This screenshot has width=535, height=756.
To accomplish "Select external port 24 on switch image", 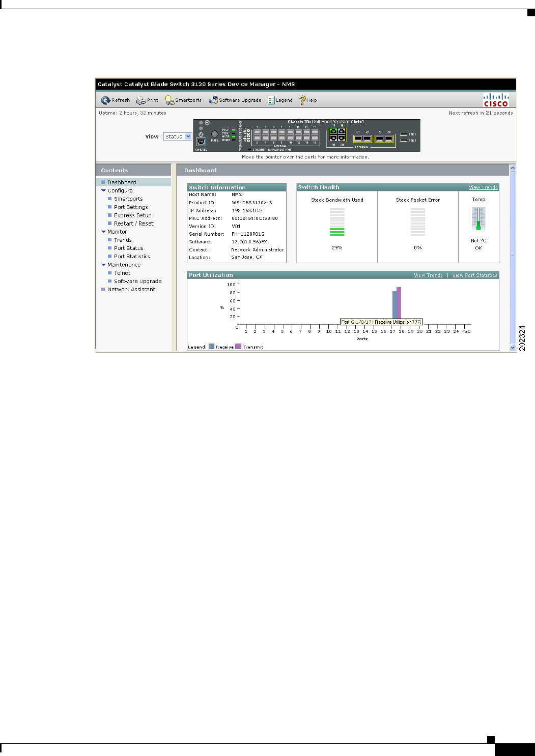I will [388, 138].
